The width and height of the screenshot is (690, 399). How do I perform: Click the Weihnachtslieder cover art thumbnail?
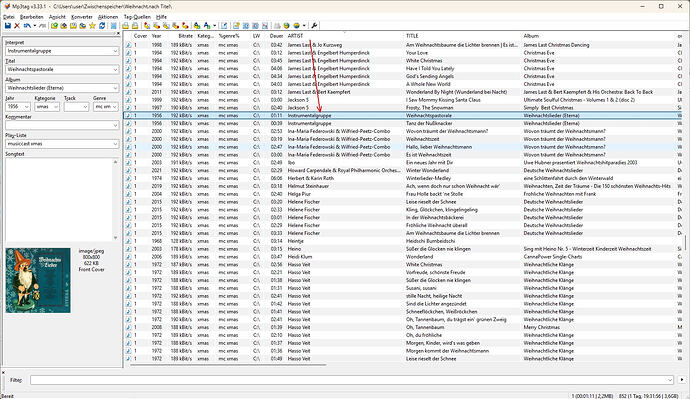[x=38, y=280]
